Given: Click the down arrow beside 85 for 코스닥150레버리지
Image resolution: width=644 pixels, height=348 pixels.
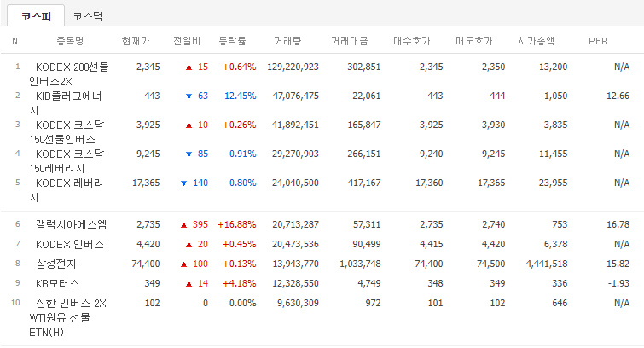Looking at the screenshot, I should 189,154.
